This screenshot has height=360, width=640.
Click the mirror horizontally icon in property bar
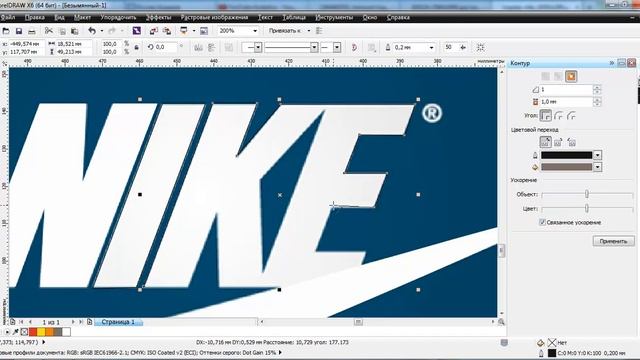pyautogui.click(x=199, y=48)
